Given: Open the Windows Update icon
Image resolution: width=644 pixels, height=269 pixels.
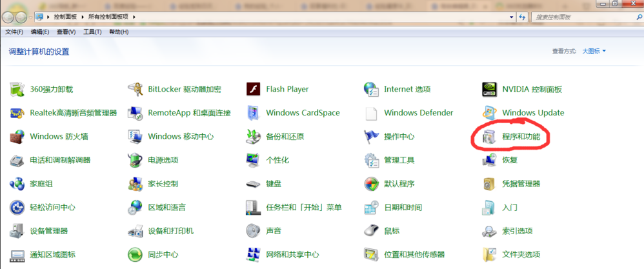Looking at the screenshot, I should click(x=490, y=112).
